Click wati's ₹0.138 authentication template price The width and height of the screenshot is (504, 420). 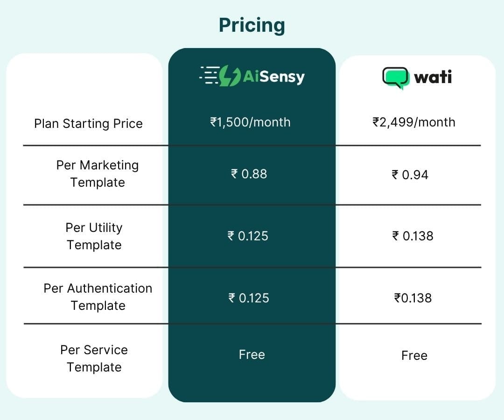pos(413,298)
